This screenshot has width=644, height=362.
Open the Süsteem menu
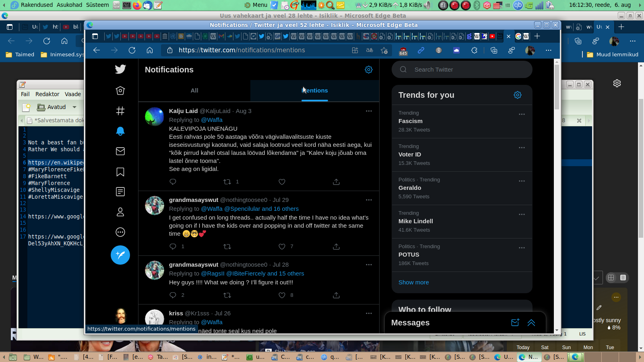point(97,5)
